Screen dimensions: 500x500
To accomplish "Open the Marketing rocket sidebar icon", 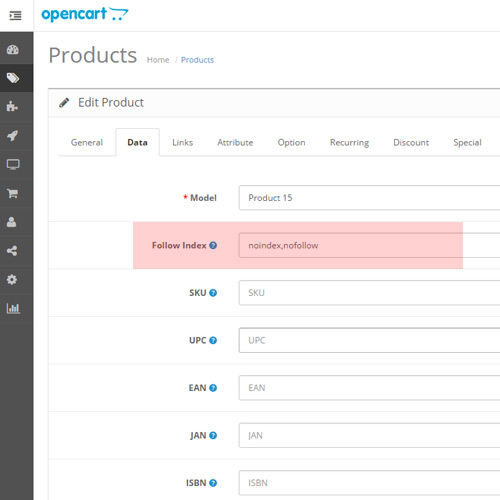I will pos(13,135).
